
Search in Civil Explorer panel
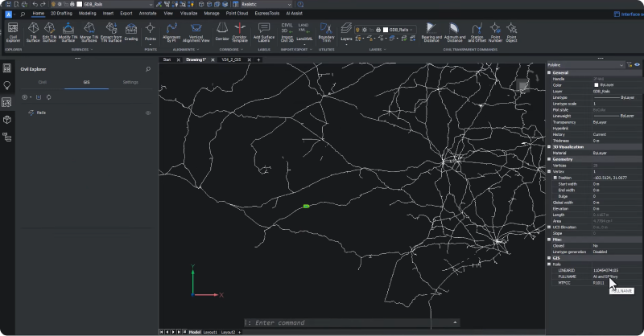(148, 70)
